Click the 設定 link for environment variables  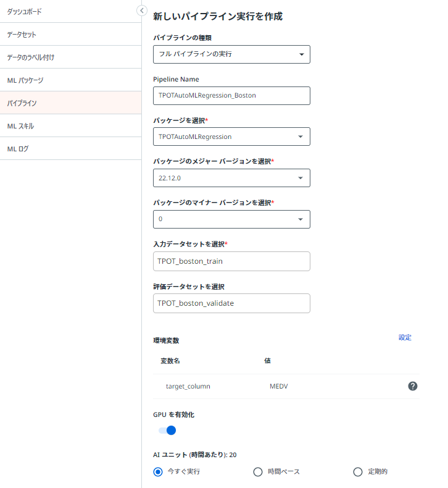(405, 337)
